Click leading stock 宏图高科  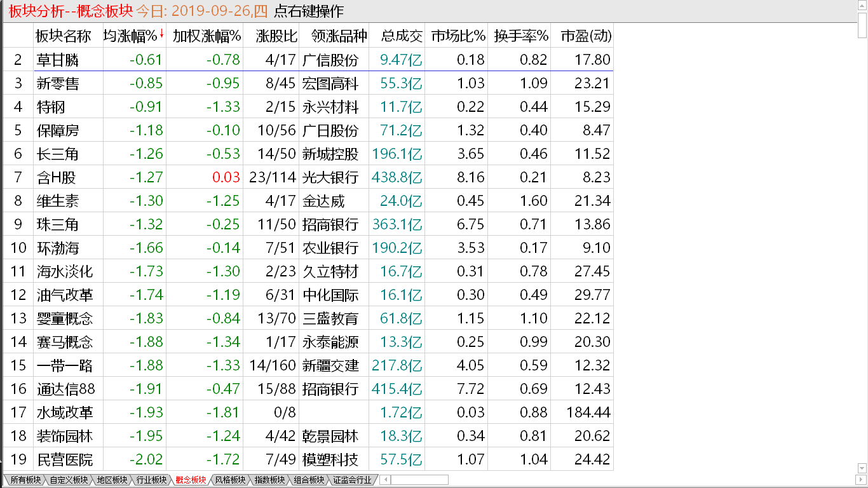coord(330,83)
